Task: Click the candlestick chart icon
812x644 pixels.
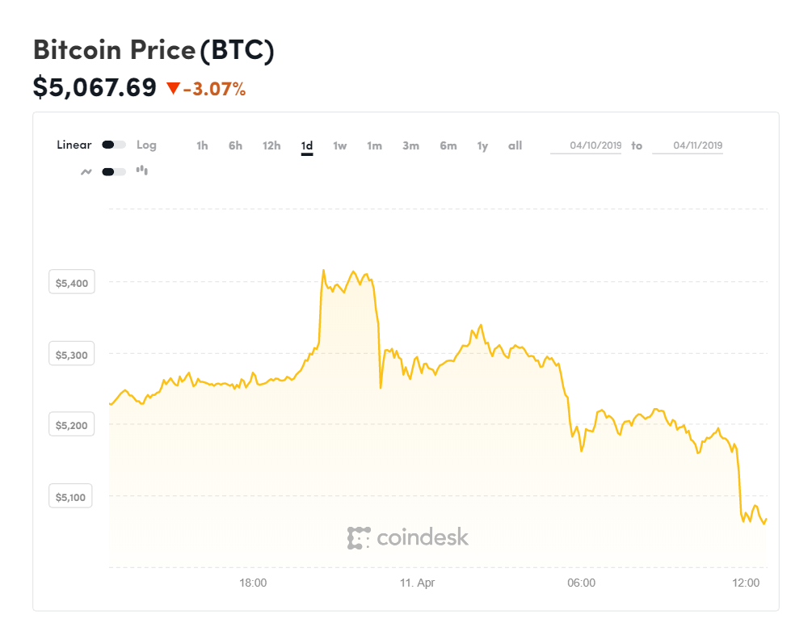Action: click(141, 170)
